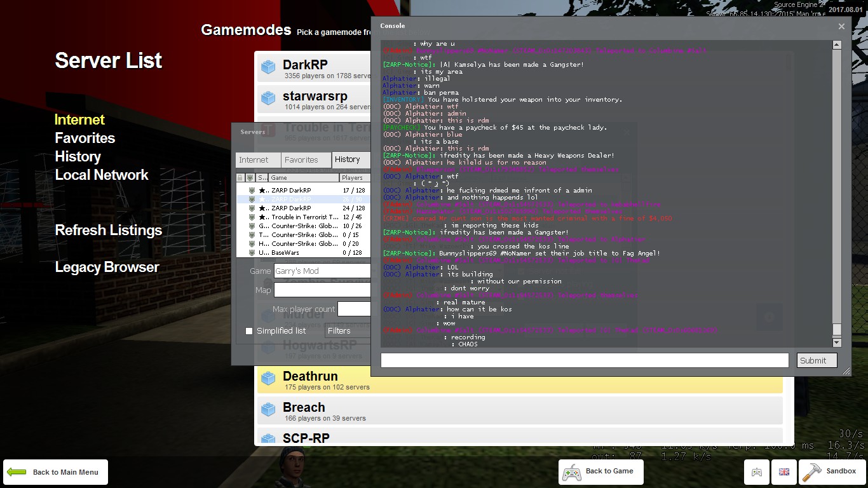The image size is (868, 488).
Task: Switch to the Internet tab in Servers window
Action: 254,160
